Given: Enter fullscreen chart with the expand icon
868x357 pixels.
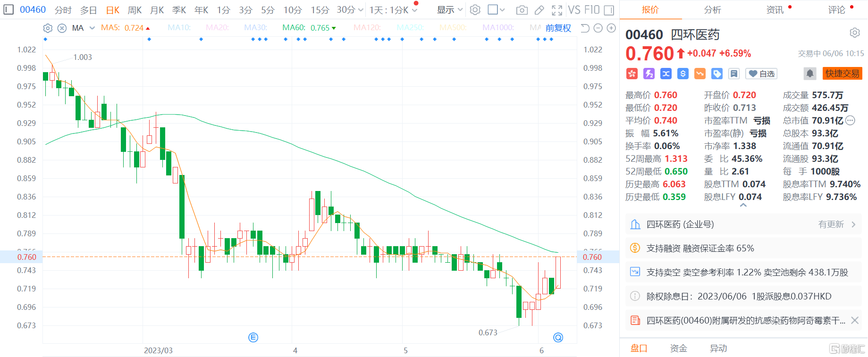Looking at the screenshot, I should 557,10.
